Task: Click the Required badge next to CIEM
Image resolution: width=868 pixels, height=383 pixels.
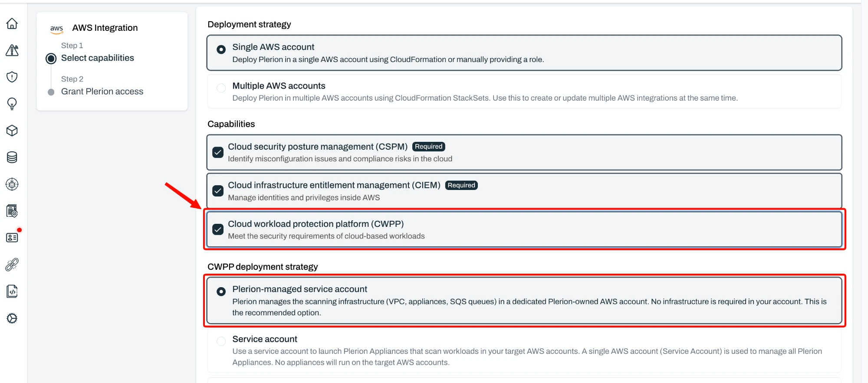Action: coord(461,185)
